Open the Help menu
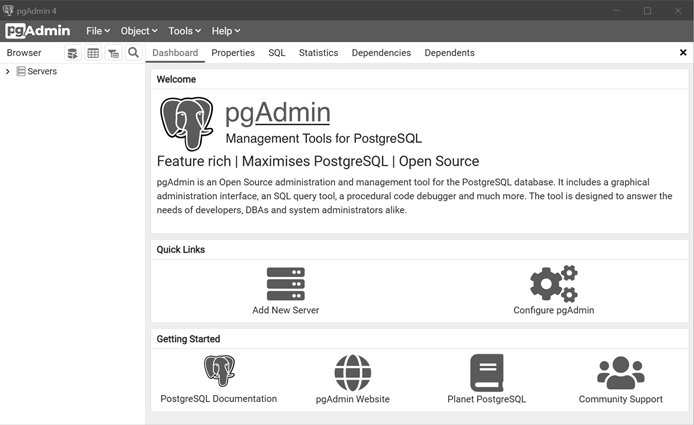This screenshot has height=425, width=694. 226,31
